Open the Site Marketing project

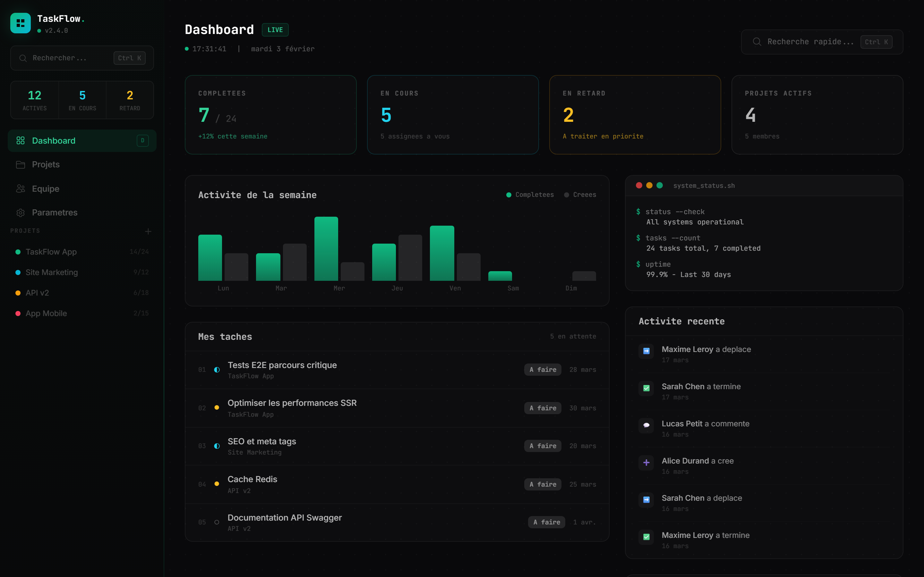point(52,272)
